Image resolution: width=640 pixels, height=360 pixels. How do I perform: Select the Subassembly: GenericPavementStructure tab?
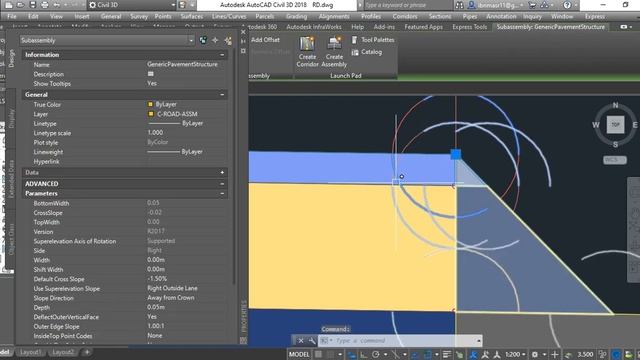[x=551, y=27]
